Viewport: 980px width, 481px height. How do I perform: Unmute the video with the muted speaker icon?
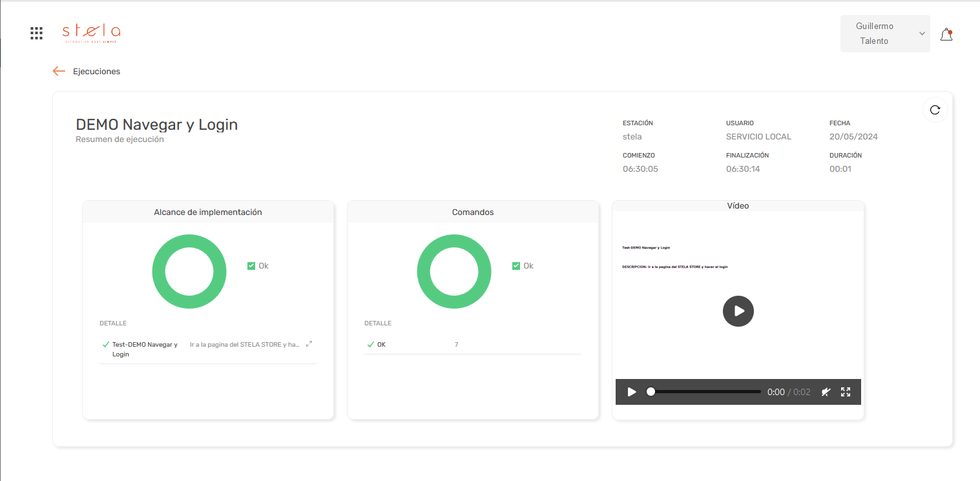click(826, 391)
